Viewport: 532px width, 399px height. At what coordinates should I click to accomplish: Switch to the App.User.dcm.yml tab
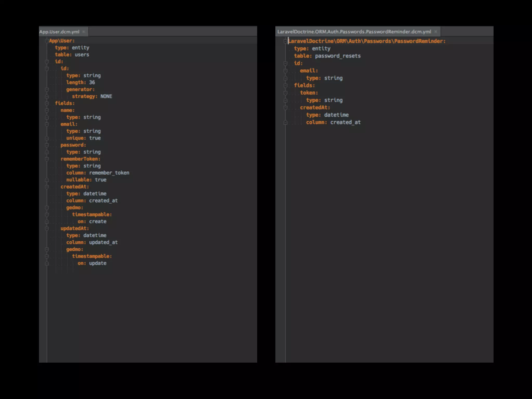(59, 32)
